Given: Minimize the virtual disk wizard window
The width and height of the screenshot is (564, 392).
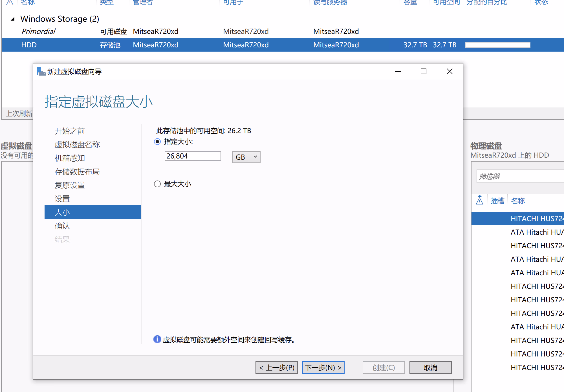Looking at the screenshot, I should (398, 71).
